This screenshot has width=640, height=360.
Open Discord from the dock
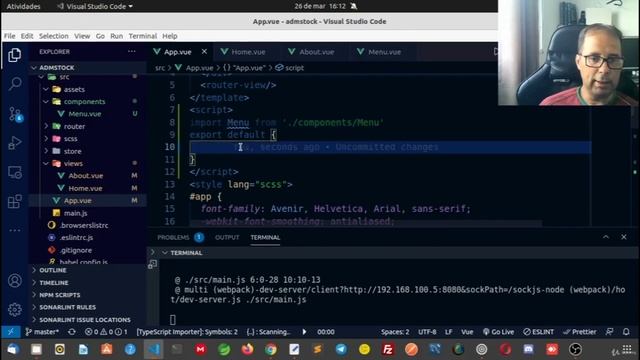(529, 349)
